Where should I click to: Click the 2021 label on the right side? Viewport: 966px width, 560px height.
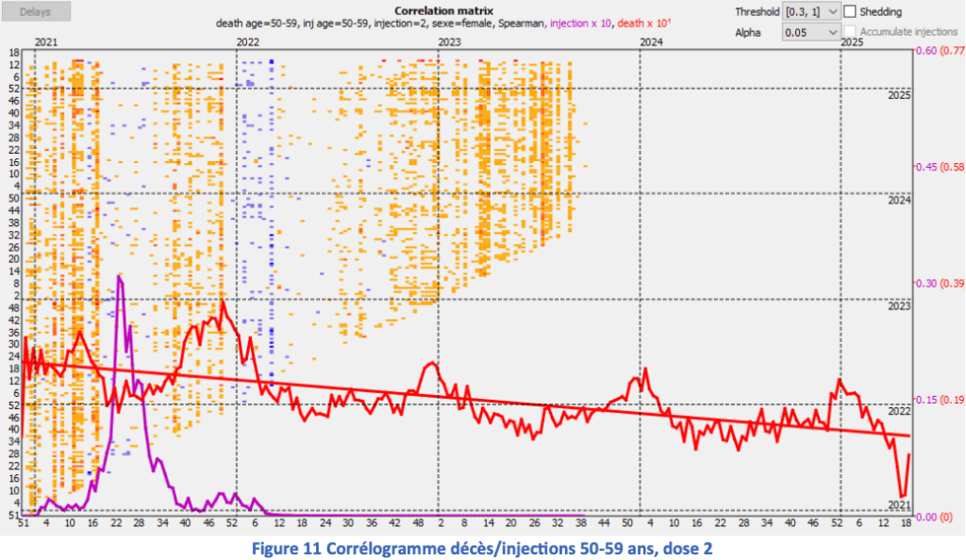897,505
